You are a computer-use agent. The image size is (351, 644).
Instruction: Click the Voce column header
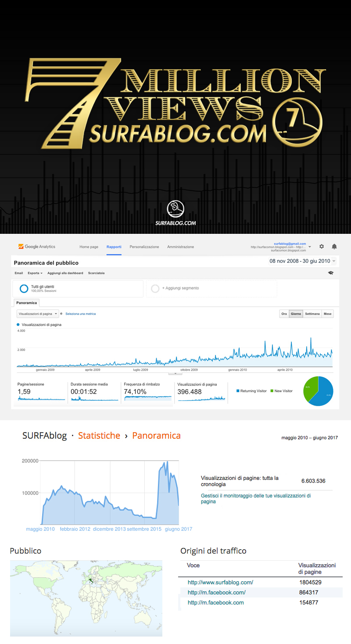(193, 565)
